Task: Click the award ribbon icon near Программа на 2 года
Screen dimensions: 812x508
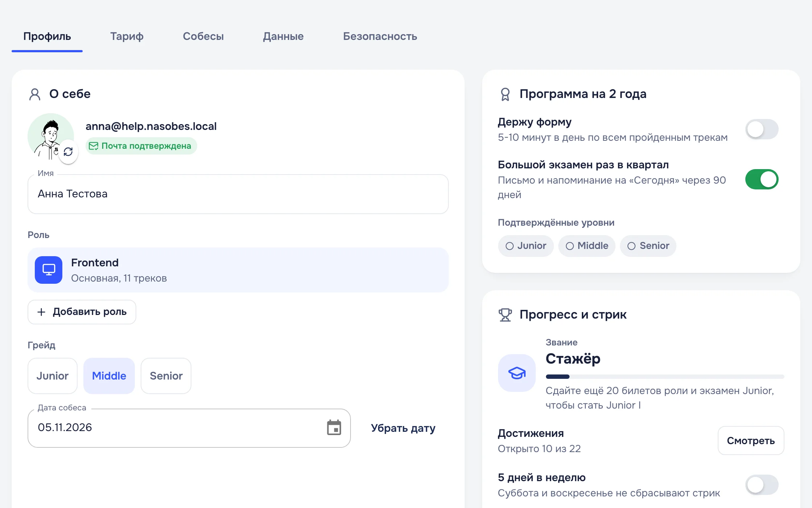Action: pos(505,94)
